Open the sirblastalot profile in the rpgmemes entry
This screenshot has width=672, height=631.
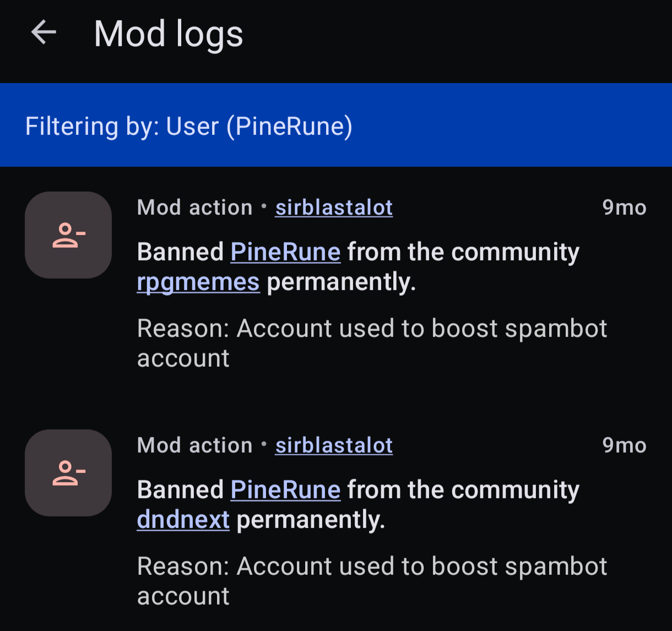tap(334, 208)
